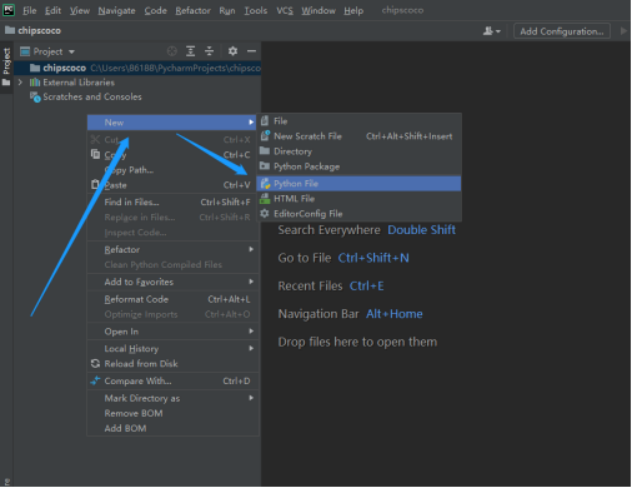Click the Python Package folder icon

265,166
